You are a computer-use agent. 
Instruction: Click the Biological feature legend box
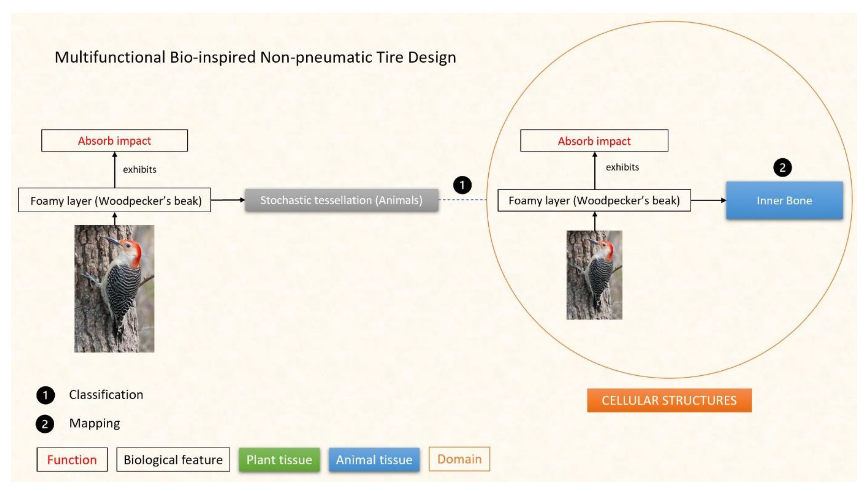173,460
